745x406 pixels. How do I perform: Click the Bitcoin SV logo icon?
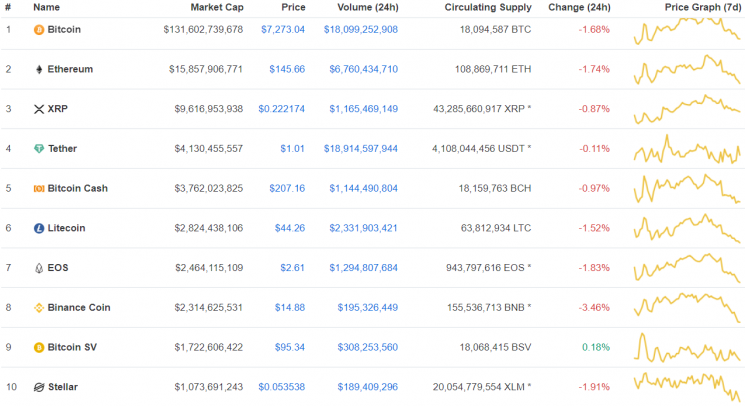coord(39,348)
